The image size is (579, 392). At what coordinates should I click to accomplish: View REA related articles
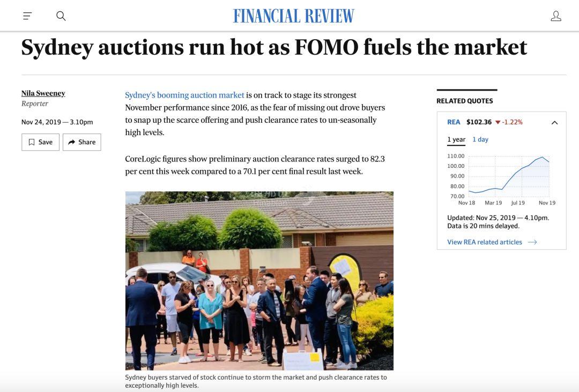(x=485, y=242)
